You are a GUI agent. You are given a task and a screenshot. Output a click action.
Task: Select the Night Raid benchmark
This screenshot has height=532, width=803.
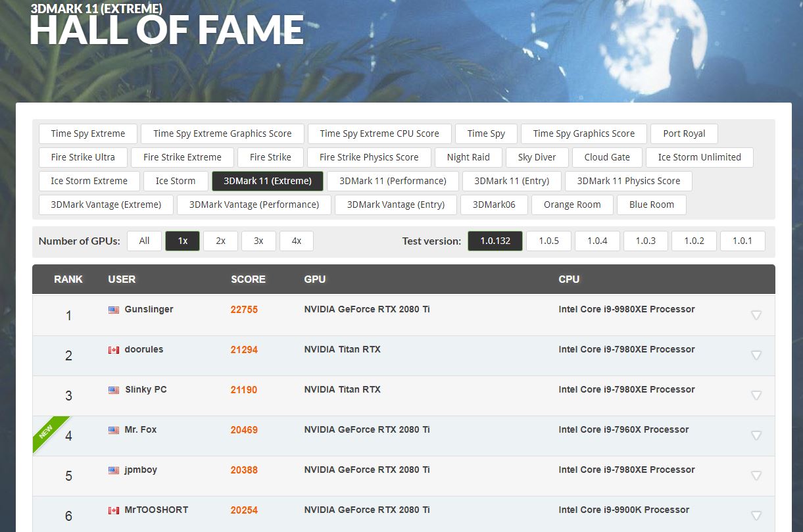(x=468, y=157)
